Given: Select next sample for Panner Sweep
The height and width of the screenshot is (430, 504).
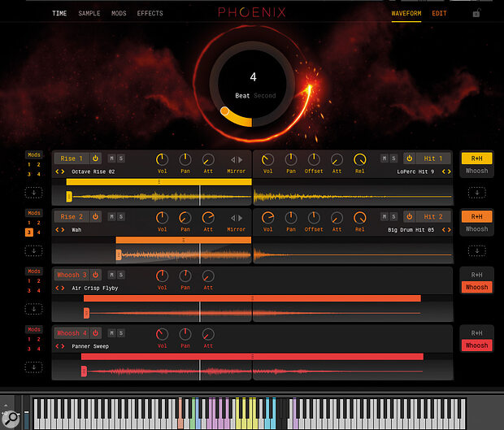Looking at the screenshot, I should [x=63, y=346].
